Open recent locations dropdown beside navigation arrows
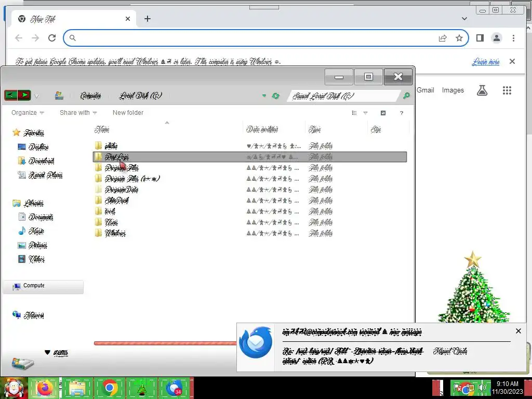The image size is (532, 399). pos(37,96)
